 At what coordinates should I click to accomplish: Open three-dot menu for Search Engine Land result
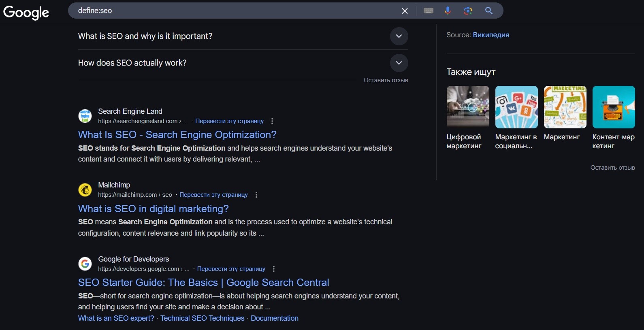pos(272,121)
